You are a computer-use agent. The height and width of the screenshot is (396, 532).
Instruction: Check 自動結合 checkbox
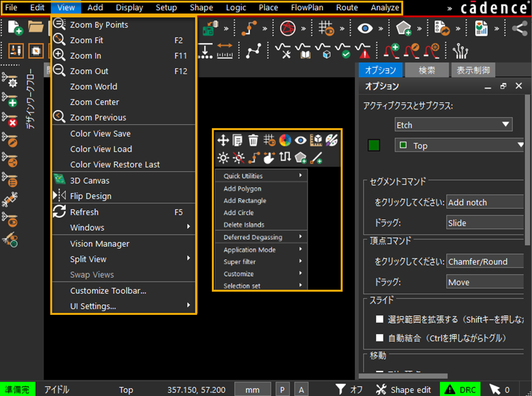[380, 338]
